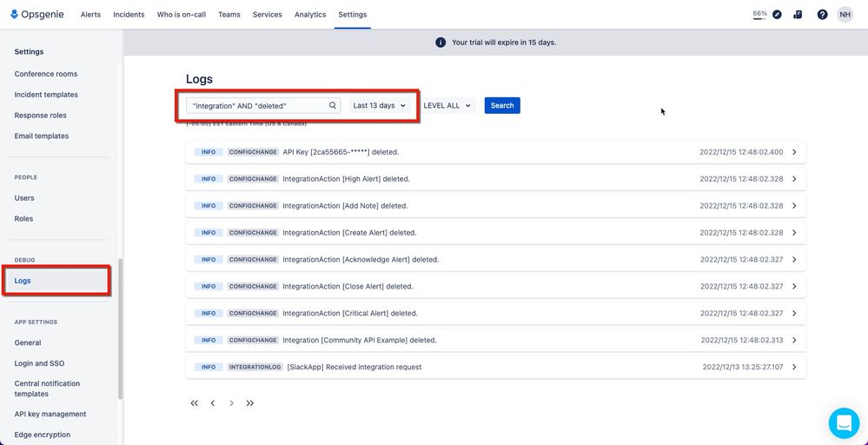Open the Services tab

[268, 15]
